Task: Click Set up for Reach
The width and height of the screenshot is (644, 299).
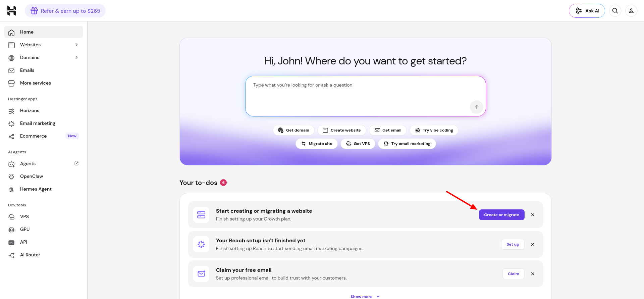Action: click(513, 244)
